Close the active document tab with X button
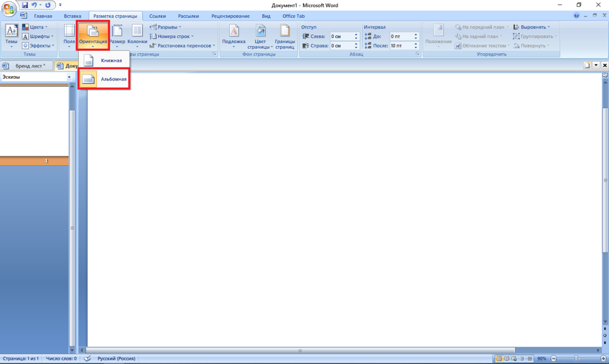Image resolution: width=609 pixels, height=364 pixels. point(604,65)
